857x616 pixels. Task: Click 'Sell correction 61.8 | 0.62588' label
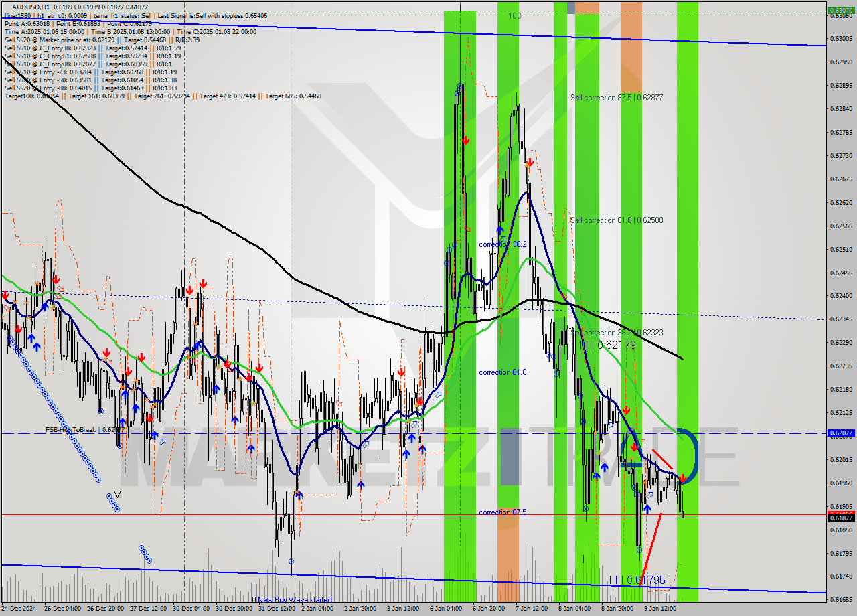pos(617,220)
